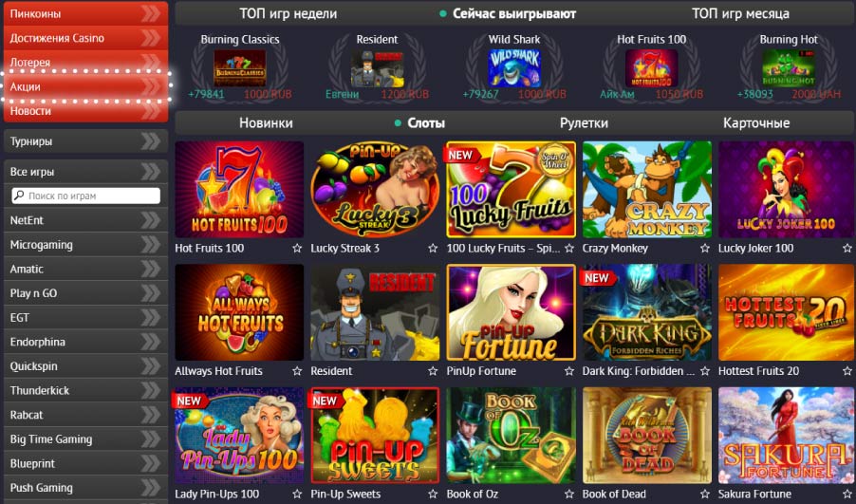This screenshot has height=504, width=856.
Task: Expand the Microgaming provider arrow
Action: pos(151,245)
